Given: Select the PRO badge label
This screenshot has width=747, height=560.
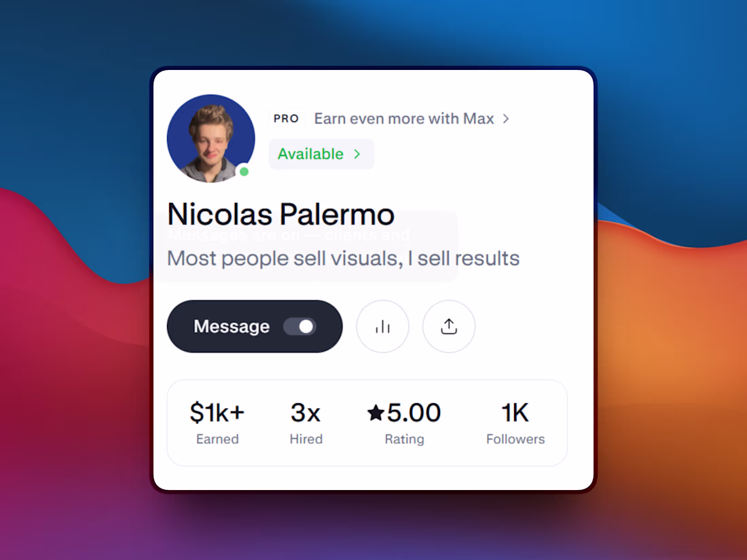Looking at the screenshot, I should (x=287, y=119).
